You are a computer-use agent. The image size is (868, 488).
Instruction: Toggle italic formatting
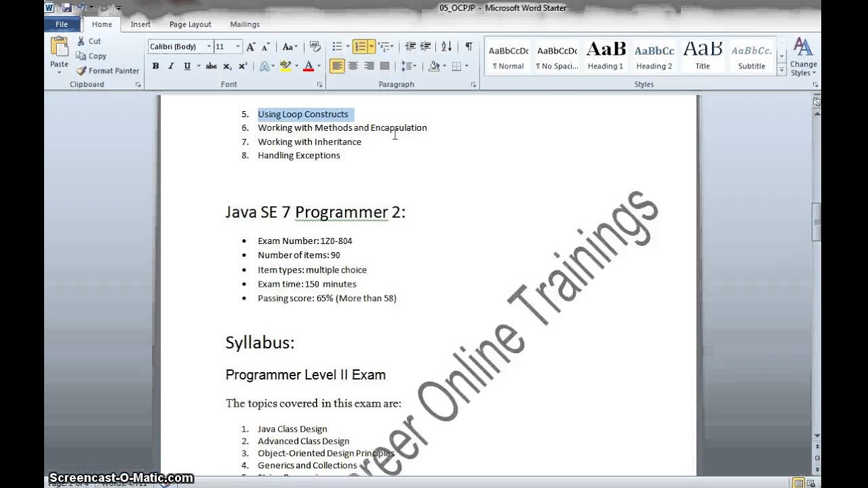[171, 66]
